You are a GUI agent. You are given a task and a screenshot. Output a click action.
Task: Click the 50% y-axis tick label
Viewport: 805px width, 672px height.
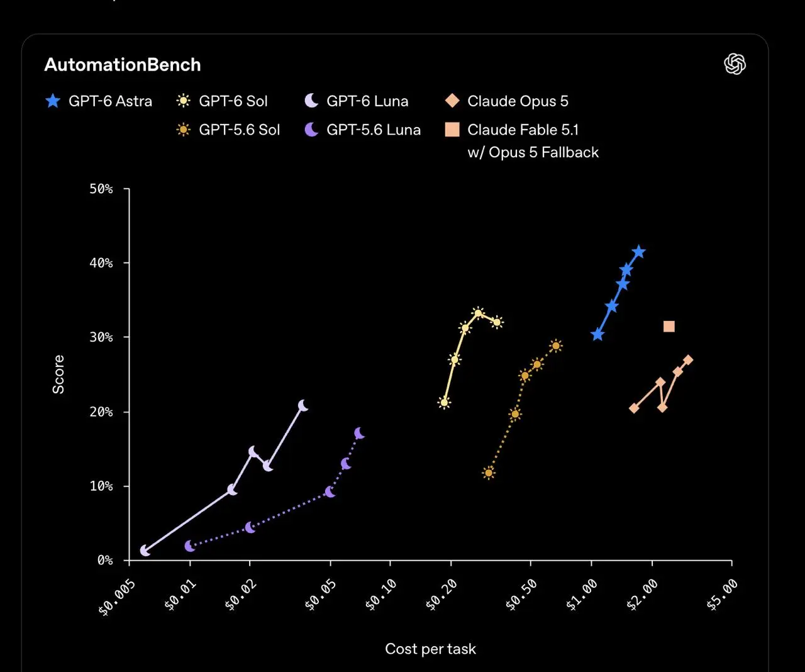pos(101,189)
